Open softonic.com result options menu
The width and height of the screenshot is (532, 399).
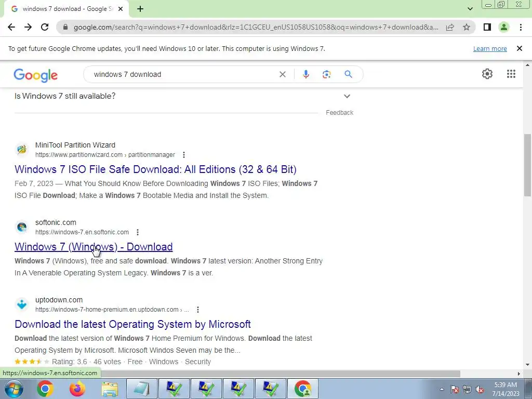[137, 232]
